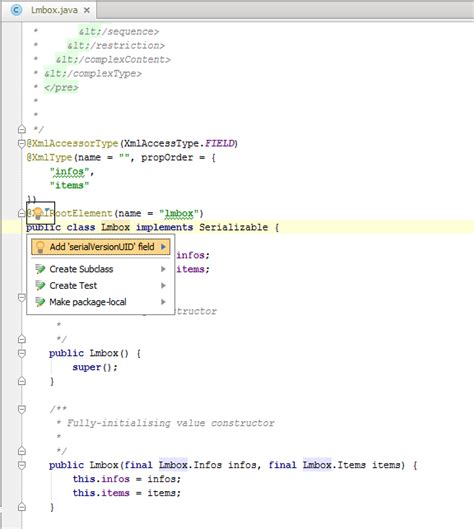Click the Serializable identifier in the class declaration
The image size is (474, 529).
[233, 227]
